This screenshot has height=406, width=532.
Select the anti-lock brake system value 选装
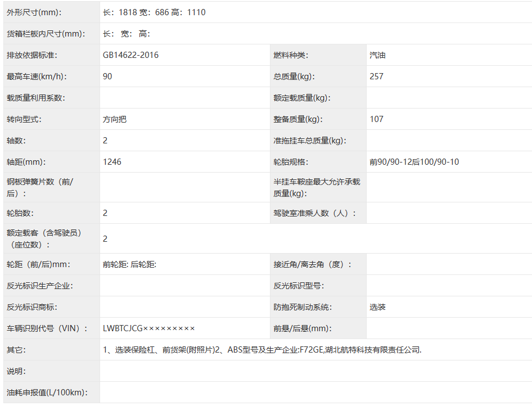tap(377, 307)
